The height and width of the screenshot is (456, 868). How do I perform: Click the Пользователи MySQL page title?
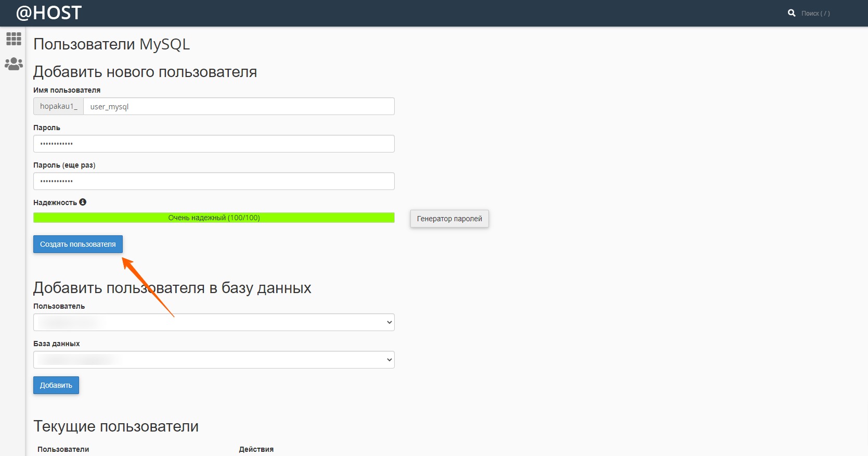coord(112,44)
